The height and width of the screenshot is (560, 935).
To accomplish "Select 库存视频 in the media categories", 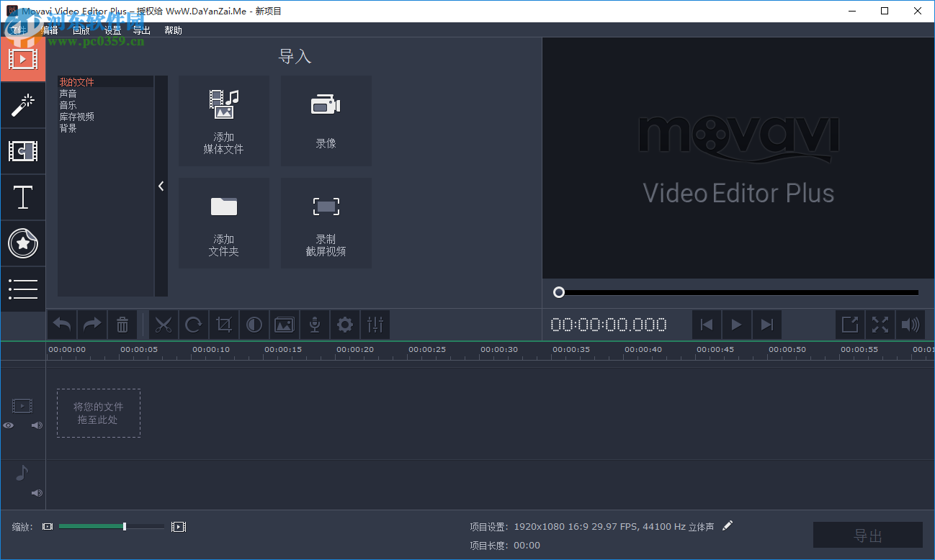I will pyautogui.click(x=77, y=116).
